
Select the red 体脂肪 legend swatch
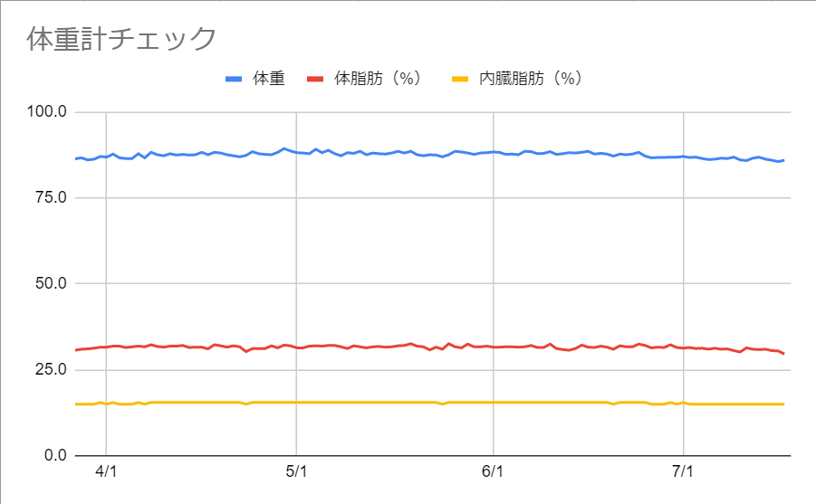click(x=315, y=79)
